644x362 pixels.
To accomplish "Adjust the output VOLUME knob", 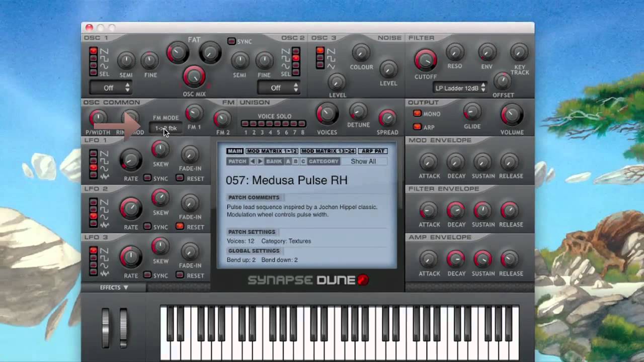I will click(512, 115).
